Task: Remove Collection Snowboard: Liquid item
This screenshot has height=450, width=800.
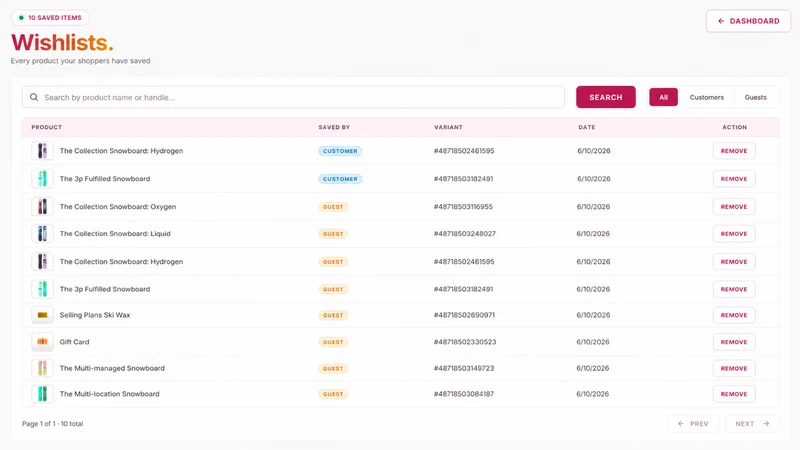Action: click(734, 234)
